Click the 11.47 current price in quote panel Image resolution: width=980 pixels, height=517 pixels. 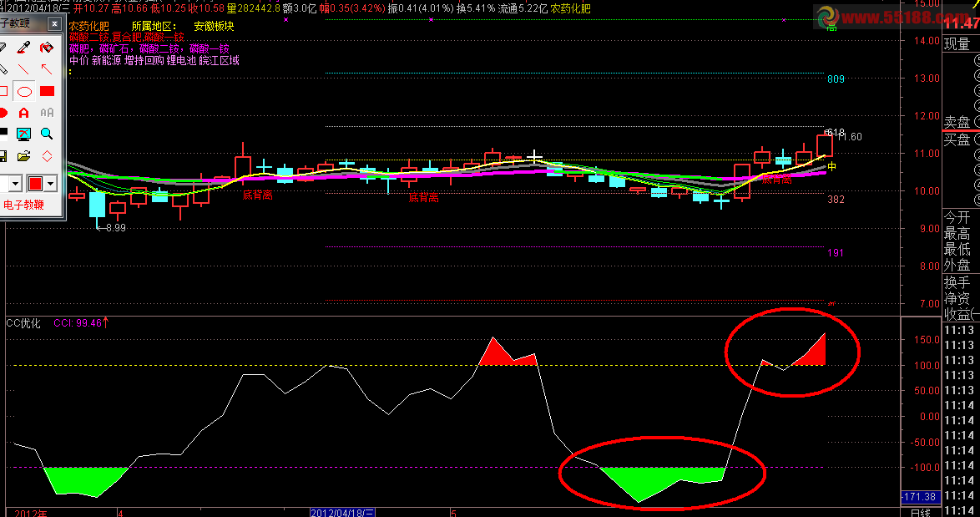[x=962, y=23]
